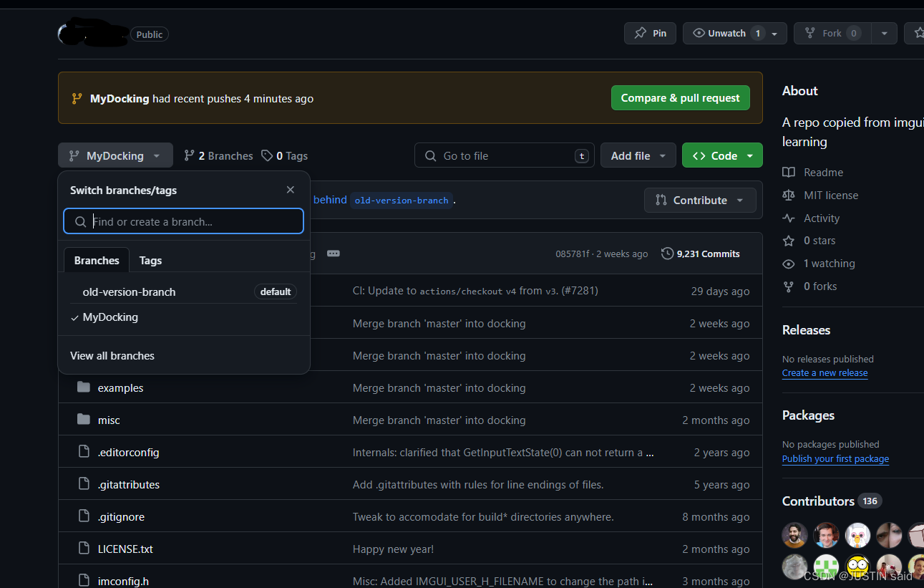Click the old-version-branch label in the behind notice
The height and width of the screenshot is (588, 924).
[402, 200]
